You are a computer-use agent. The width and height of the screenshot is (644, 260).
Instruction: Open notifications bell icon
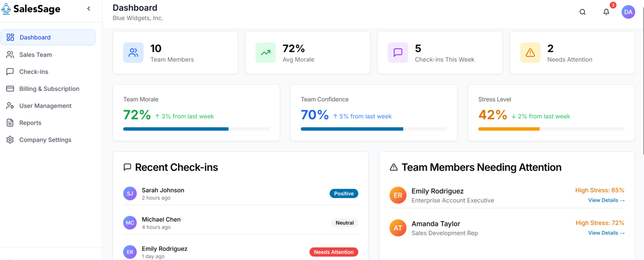pyautogui.click(x=606, y=12)
